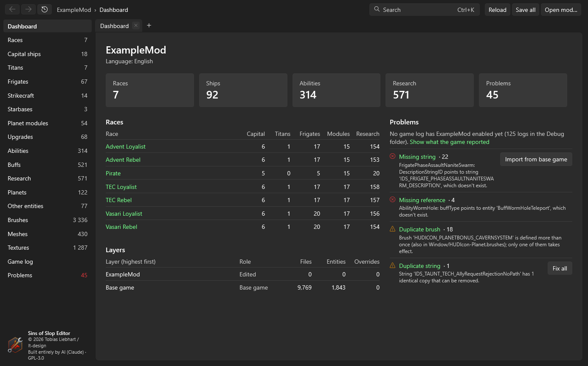Open Brushes in the sidebar
The height and width of the screenshot is (366, 588).
[48, 220]
